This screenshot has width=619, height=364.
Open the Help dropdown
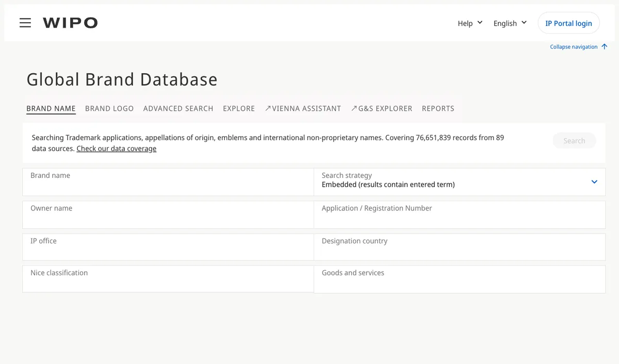(x=470, y=23)
